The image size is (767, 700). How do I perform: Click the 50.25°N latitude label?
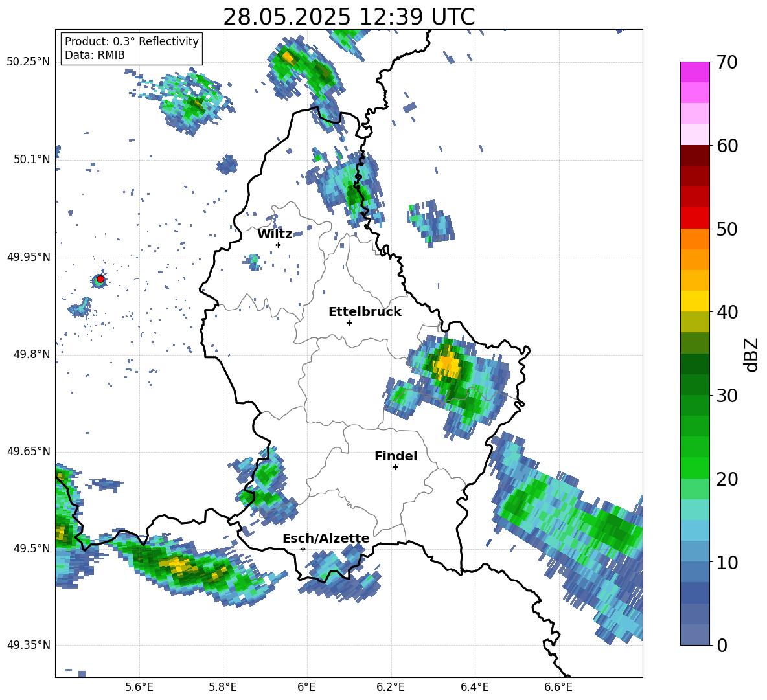pos(29,62)
